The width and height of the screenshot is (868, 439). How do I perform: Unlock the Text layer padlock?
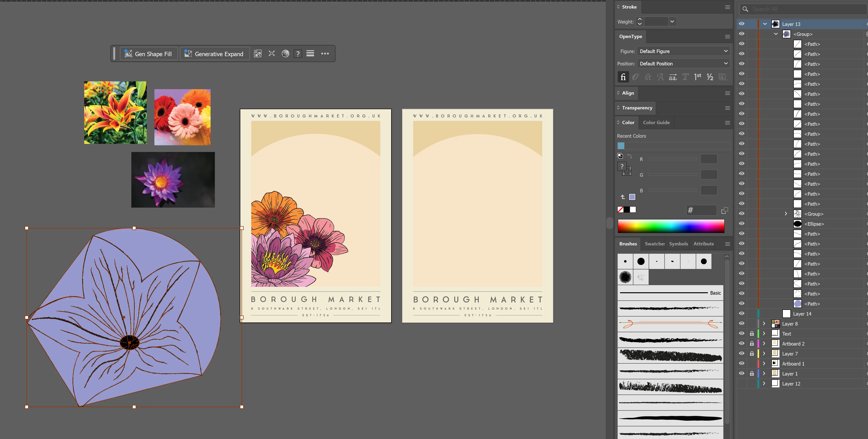752,334
